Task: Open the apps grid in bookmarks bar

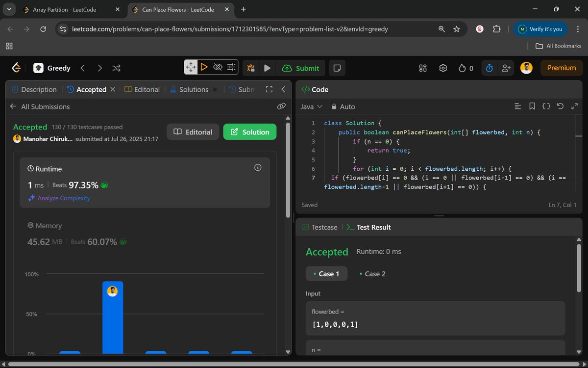Action: click(9, 46)
